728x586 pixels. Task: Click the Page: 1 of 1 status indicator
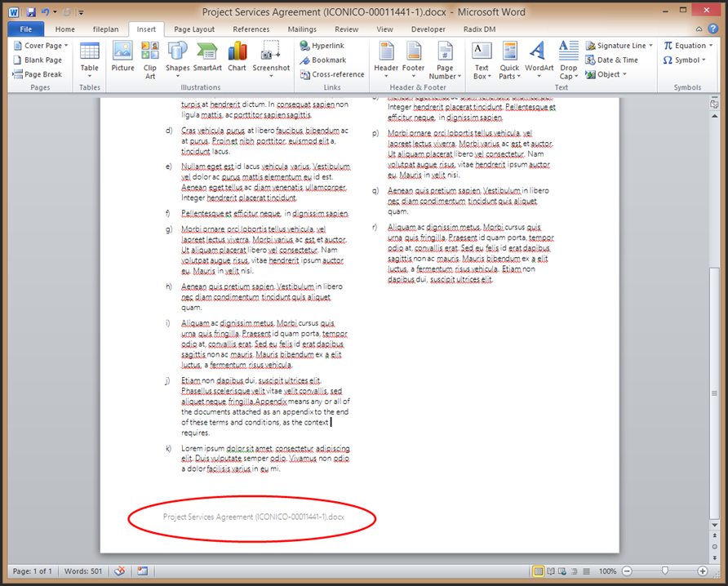[32, 571]
